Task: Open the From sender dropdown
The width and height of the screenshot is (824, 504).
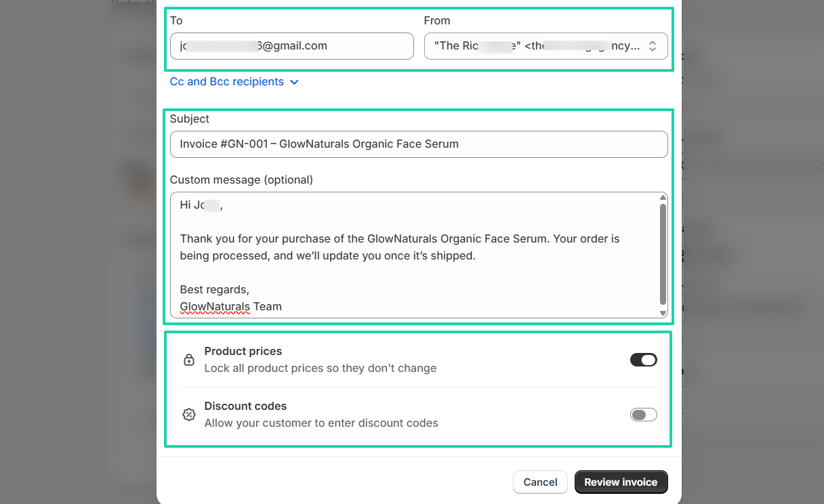Action: coord(545,46)
